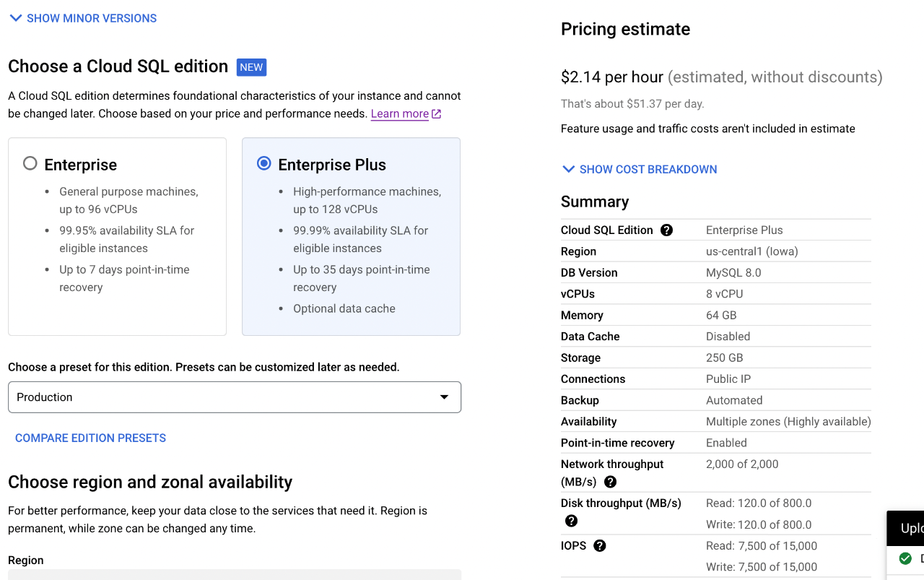The image size is (924, 580).
Task: Click Up to 7 days point-in-time recovery
Action: click(x=124, y=278)
